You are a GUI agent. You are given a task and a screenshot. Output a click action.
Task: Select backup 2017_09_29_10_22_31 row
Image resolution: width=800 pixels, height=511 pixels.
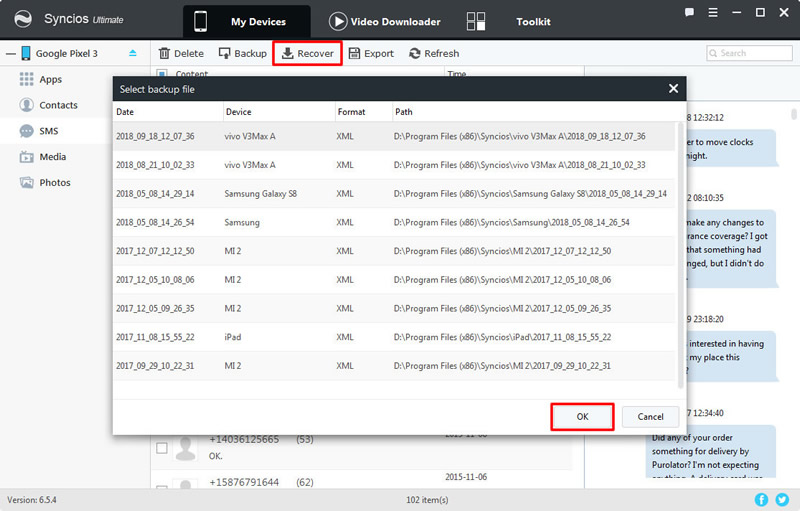coord(394,366)
